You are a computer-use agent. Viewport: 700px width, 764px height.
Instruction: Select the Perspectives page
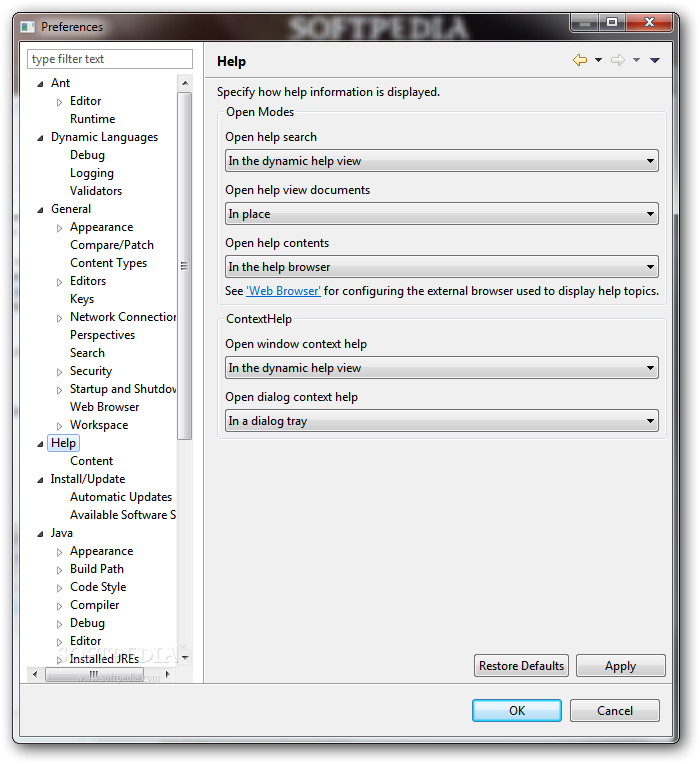click(102, 335)
